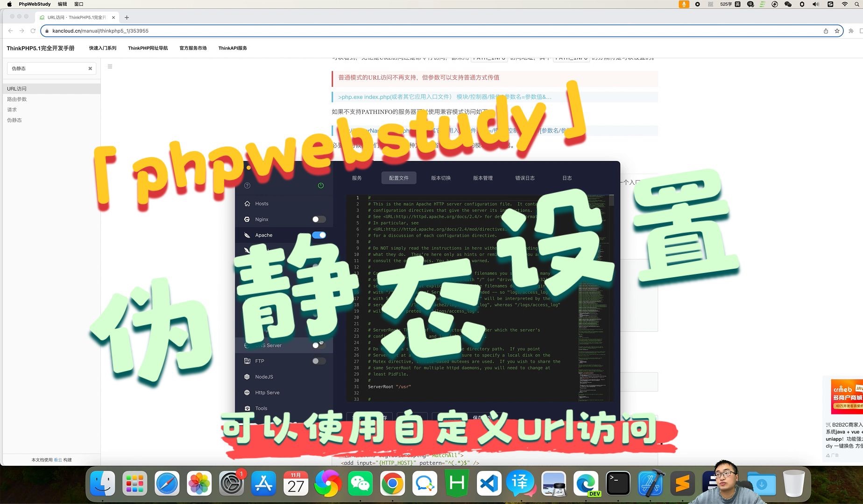863x504 pixels.
Task: Open a new Chrome tab
Action: click(127, 17)
